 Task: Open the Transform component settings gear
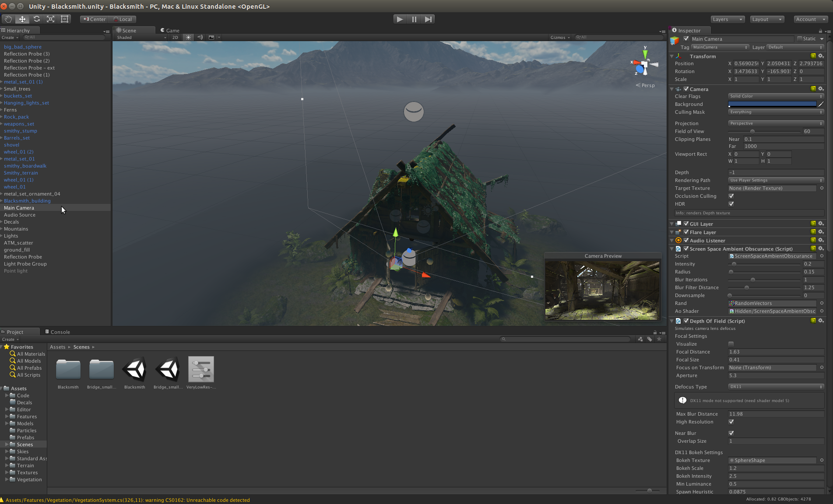tap(821, 56)
